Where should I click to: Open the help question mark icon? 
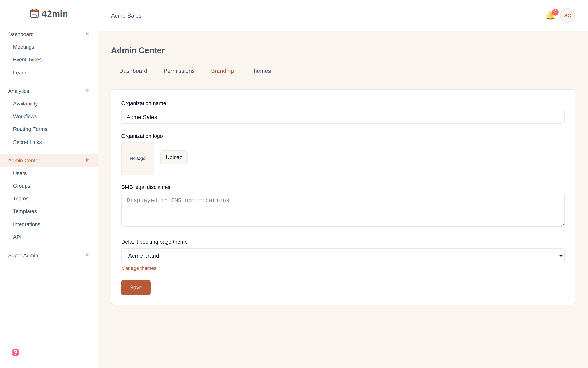click(x=16, y=352)
